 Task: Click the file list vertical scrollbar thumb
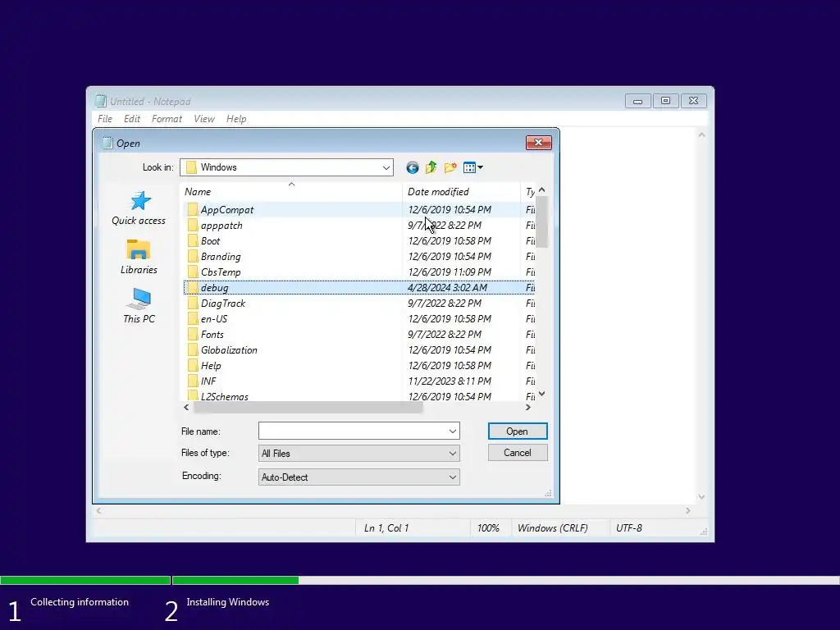click(x=541, y=222)
